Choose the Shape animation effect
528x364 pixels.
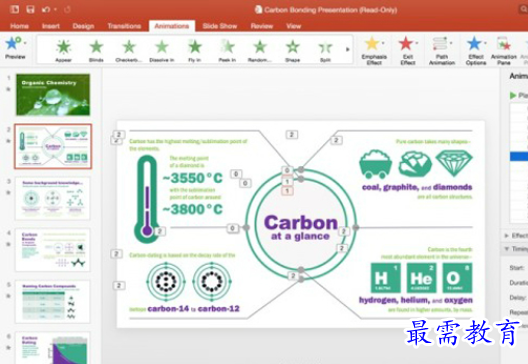click(x=292, y=50)
